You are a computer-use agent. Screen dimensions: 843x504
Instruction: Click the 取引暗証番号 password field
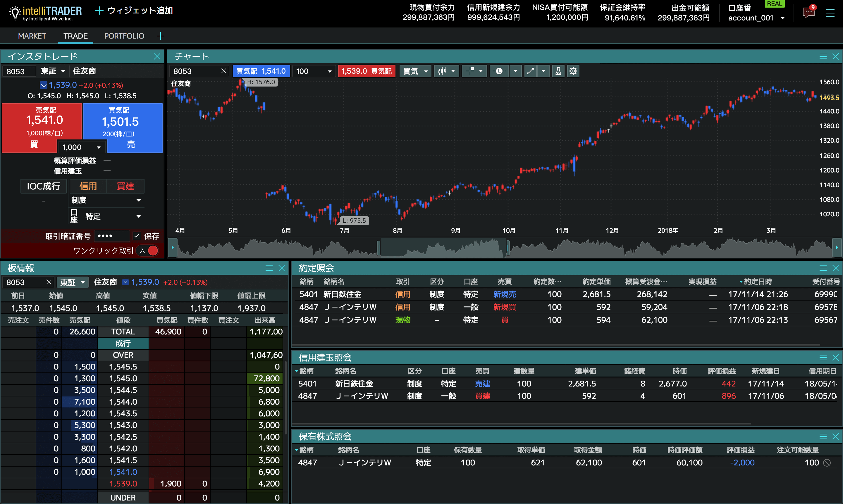pyautogui.click(x=111, y=236)
